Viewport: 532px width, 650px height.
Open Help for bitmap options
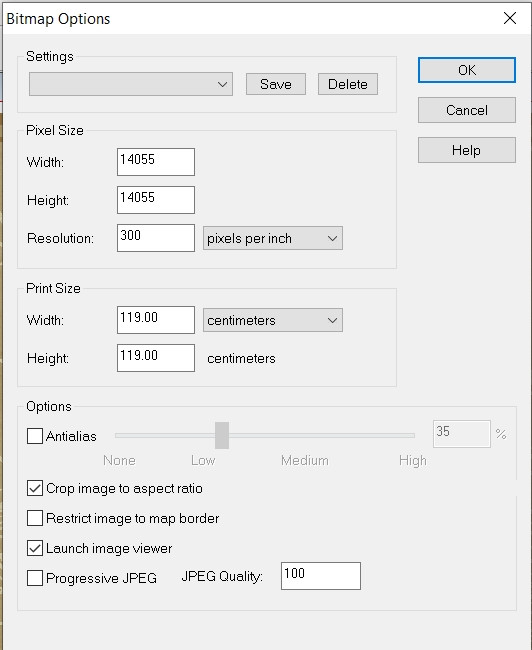tap(467, 150)
